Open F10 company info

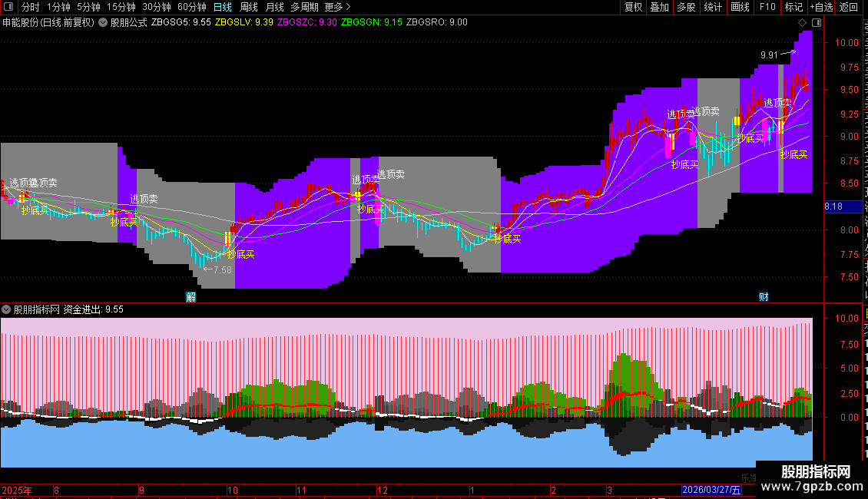pyautogui.click(x=767, y=7)
